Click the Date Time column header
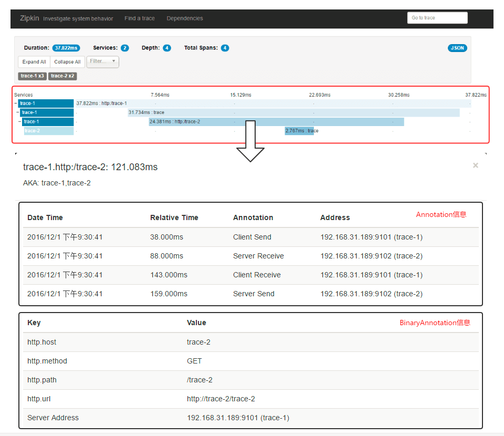 coord(45,217)
